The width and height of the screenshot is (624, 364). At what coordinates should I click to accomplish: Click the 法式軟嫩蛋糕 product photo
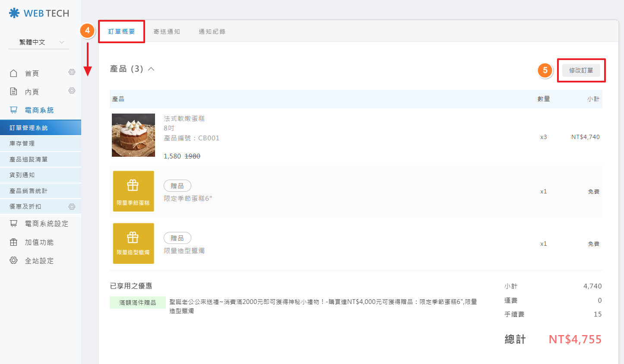pos(133,135)
